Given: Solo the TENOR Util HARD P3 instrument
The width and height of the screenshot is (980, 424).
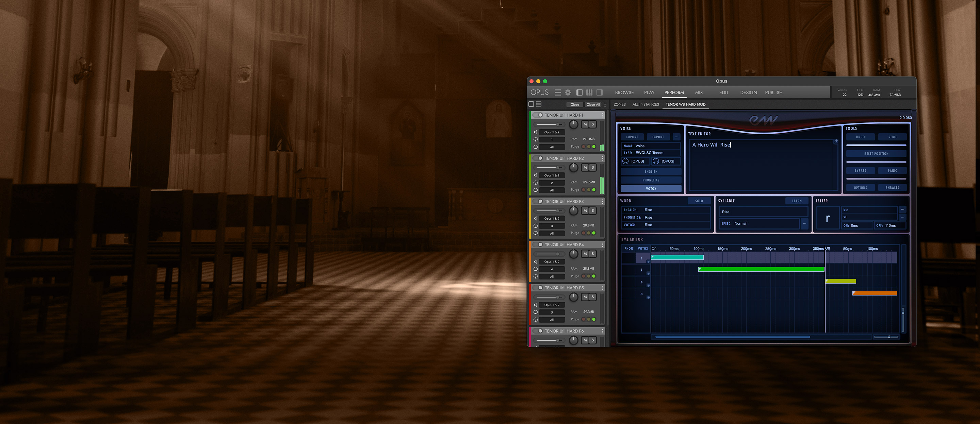Looking at the screenshot, I should coord(593,211).
